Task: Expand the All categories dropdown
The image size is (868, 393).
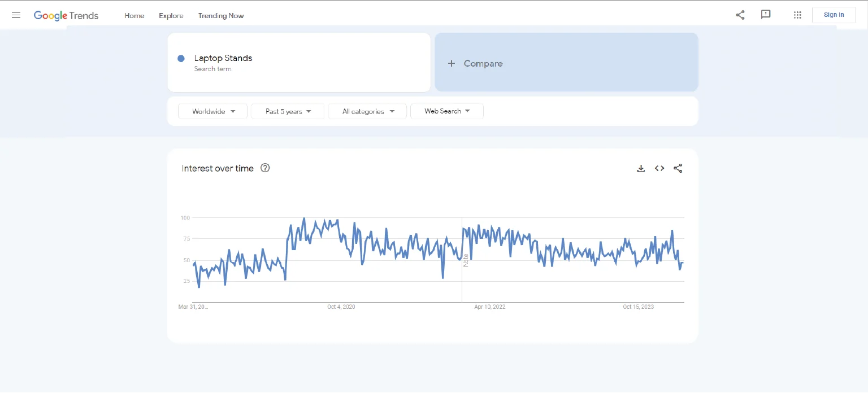Action: coord(367,111)
